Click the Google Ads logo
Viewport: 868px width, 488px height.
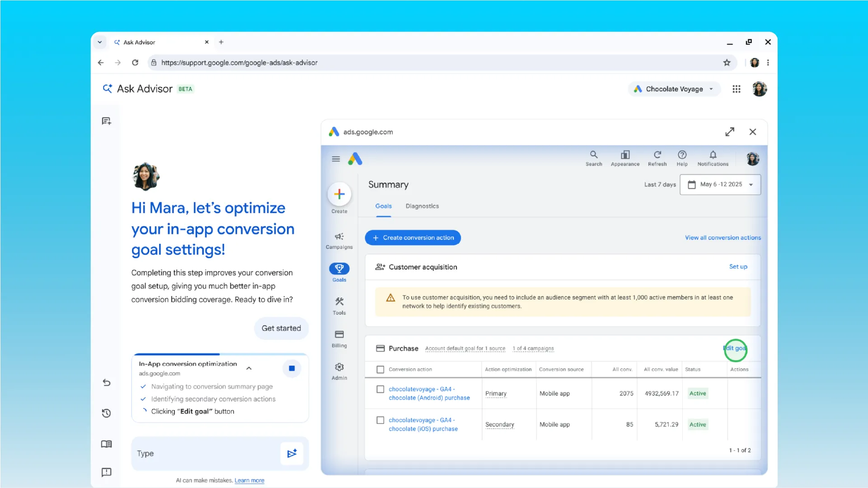[355, 159]
